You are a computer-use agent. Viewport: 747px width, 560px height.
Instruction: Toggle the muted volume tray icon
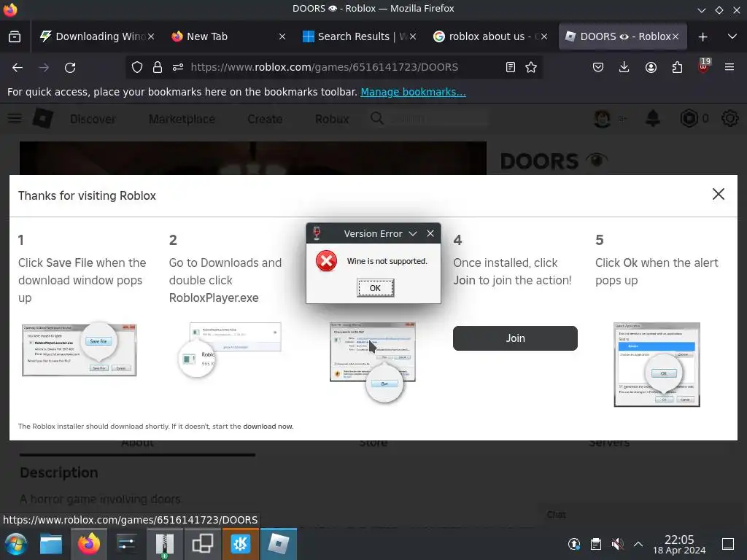617,544
